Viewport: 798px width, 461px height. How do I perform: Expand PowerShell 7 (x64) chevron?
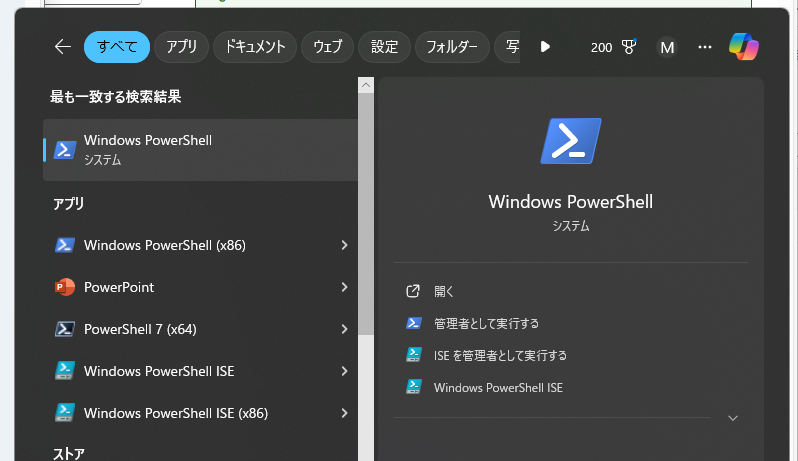coord(345,329)
